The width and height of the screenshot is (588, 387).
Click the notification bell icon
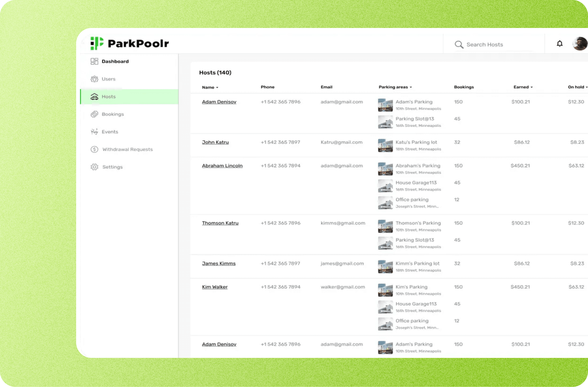click(560, 44)
